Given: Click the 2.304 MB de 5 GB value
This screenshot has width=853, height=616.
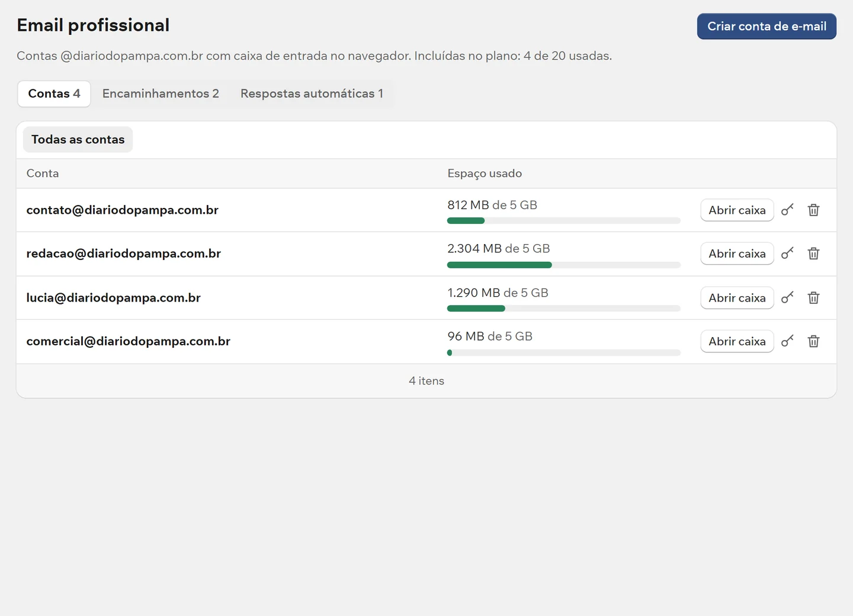Looking at the screenshot, I should (x=499, y=249).
